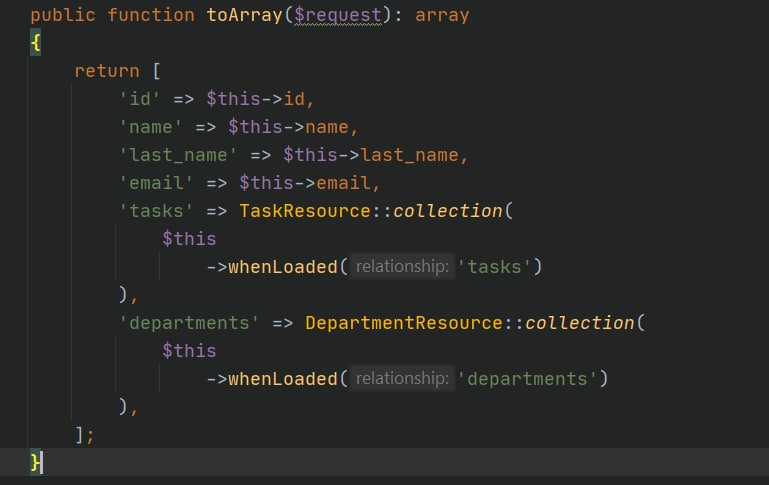Click relationship hint before 'tasks'

403,266
